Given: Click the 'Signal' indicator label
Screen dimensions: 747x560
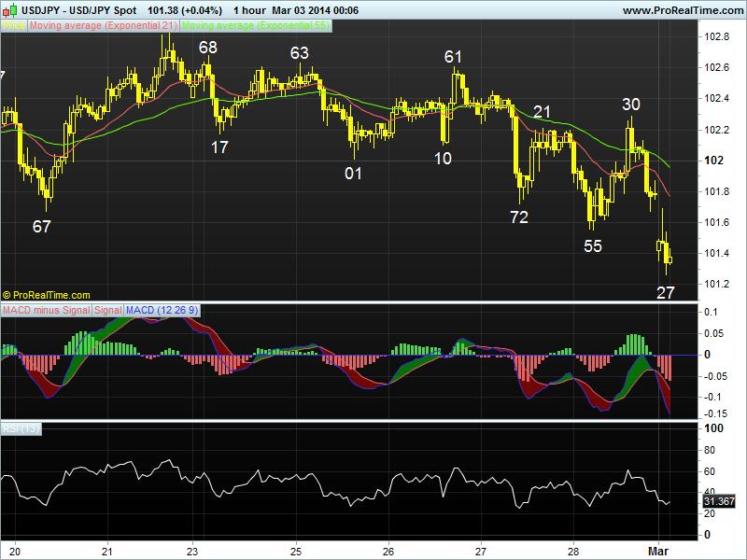Looking at the screenshot, I should pos(108,311).
